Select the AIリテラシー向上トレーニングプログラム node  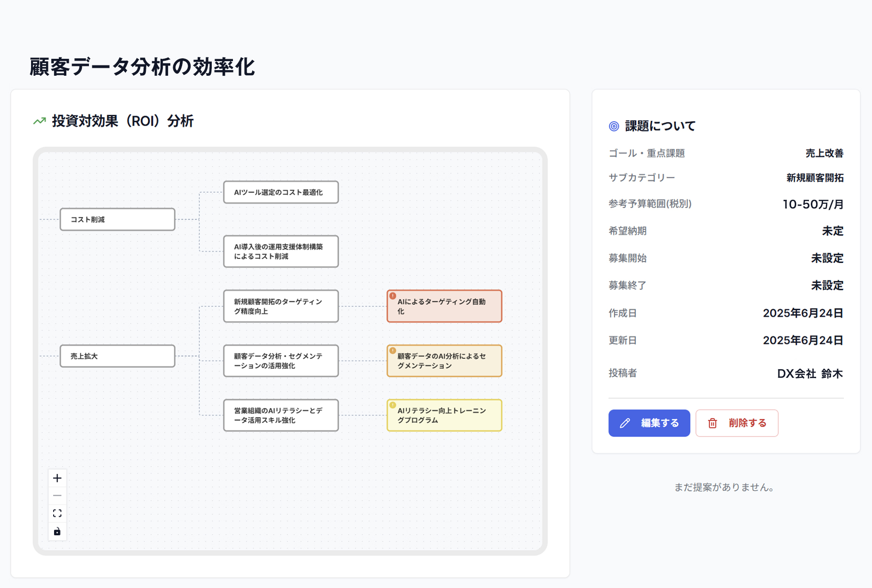pyautogui.click(x=444, y=415)
